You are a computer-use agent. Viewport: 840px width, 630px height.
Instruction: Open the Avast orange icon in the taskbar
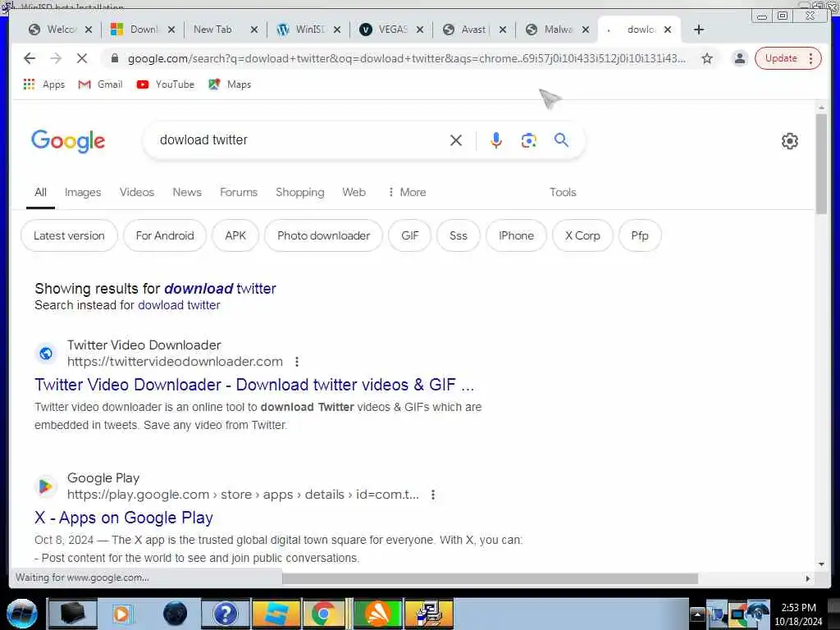(x=378, y=614)
